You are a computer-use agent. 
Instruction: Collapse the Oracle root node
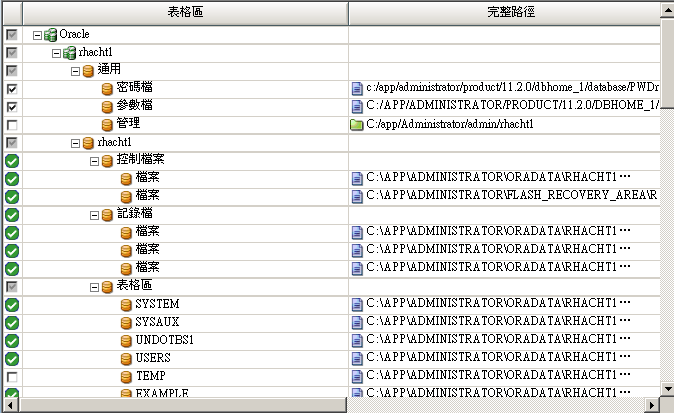[x=37, y=35]
